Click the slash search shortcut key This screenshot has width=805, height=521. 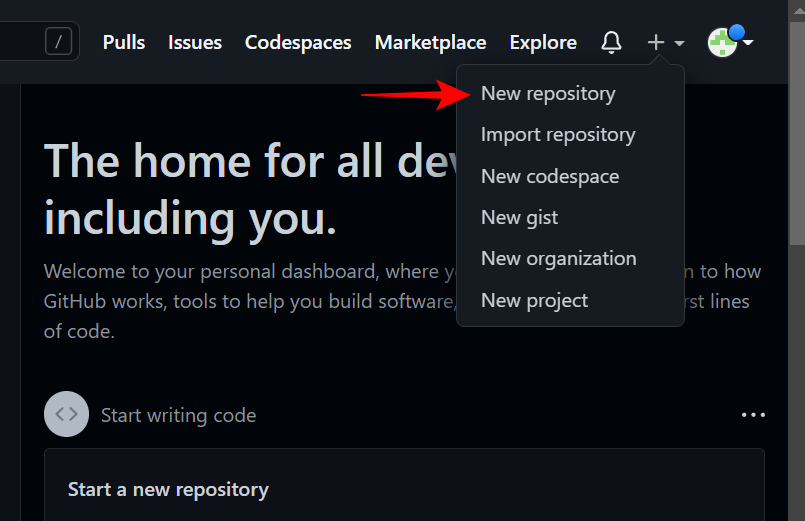[x=59, y=41]
